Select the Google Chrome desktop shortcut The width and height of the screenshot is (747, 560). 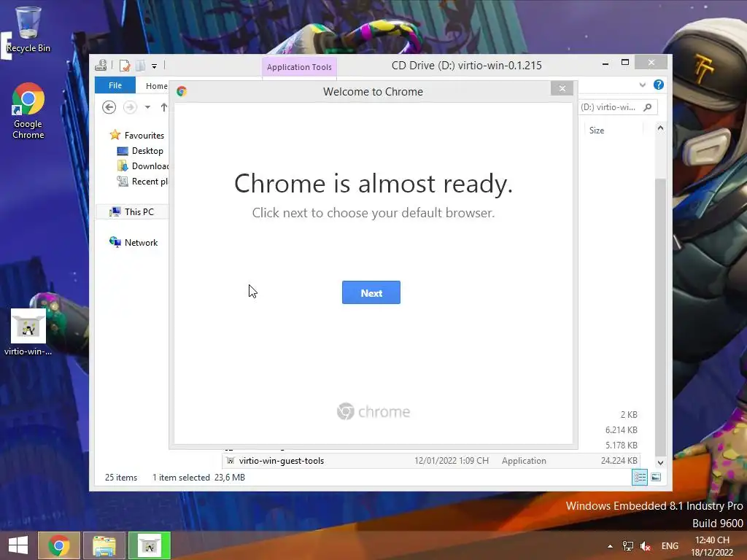coord(28,111)
